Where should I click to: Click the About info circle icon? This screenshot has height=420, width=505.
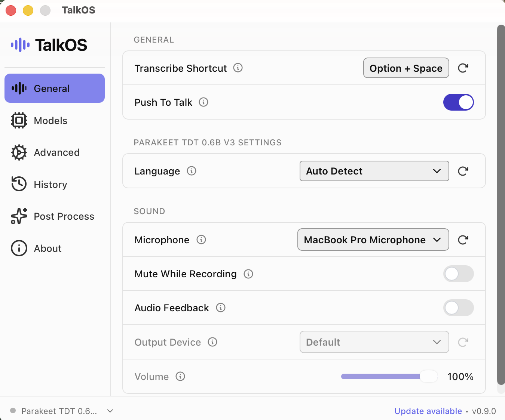click(19, 248)
